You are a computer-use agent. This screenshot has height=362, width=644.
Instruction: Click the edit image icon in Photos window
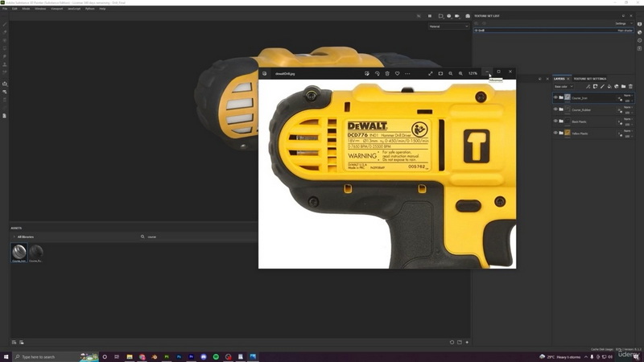367,73
